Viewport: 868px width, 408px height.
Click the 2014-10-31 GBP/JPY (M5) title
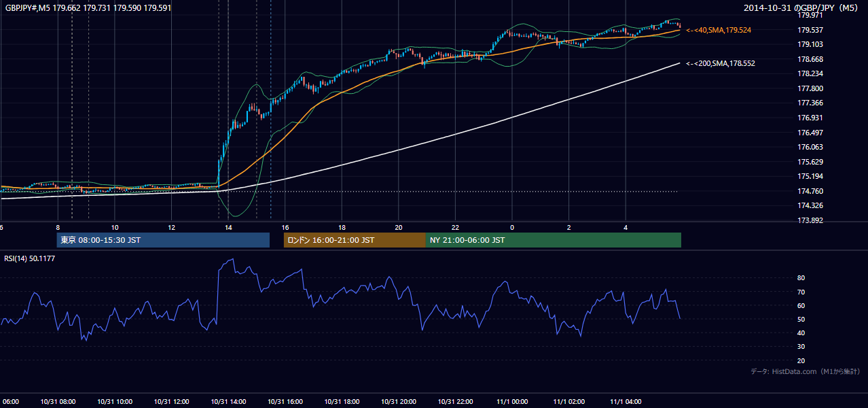802,7
